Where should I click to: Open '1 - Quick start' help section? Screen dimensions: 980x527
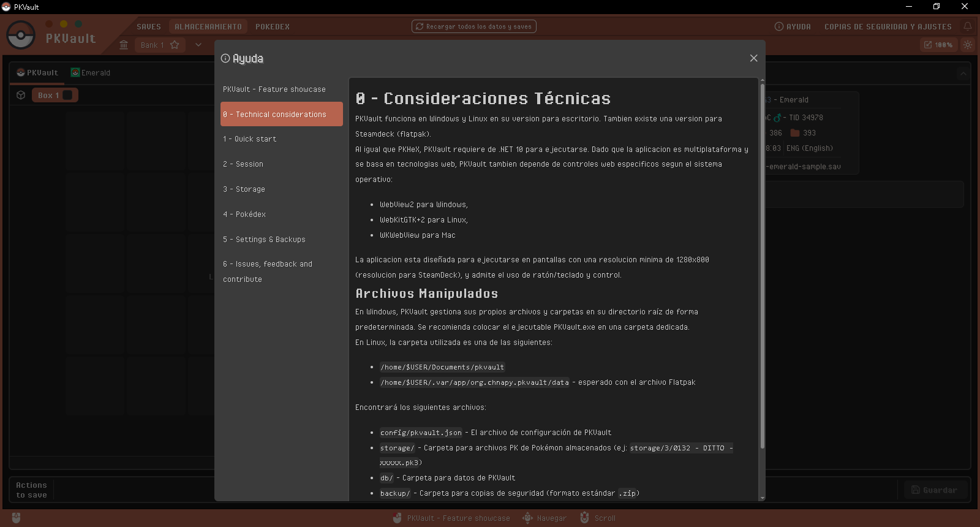pos(282,139)
